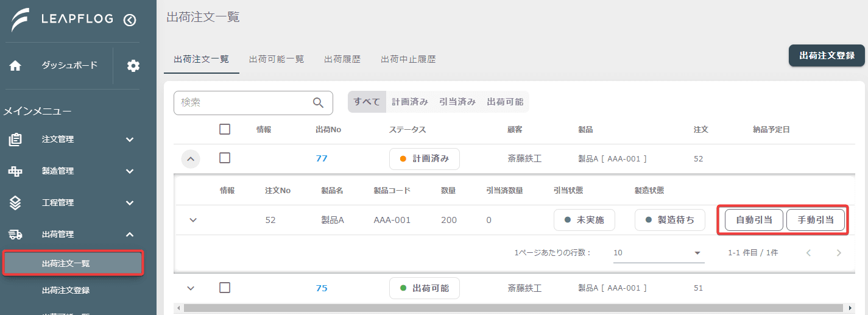The image size is (868, 315).
Task: Click the 工程管理 layers icon
Action: click(x=15, y=203)
